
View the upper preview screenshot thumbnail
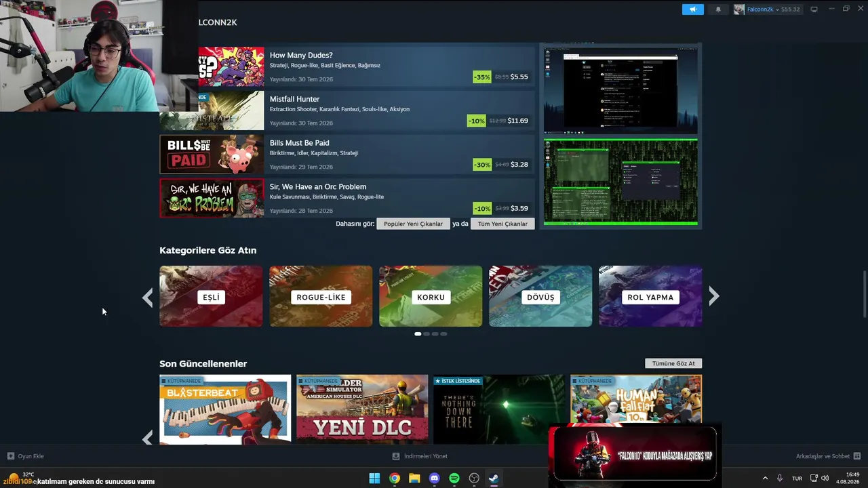click(x=620, y=91)
